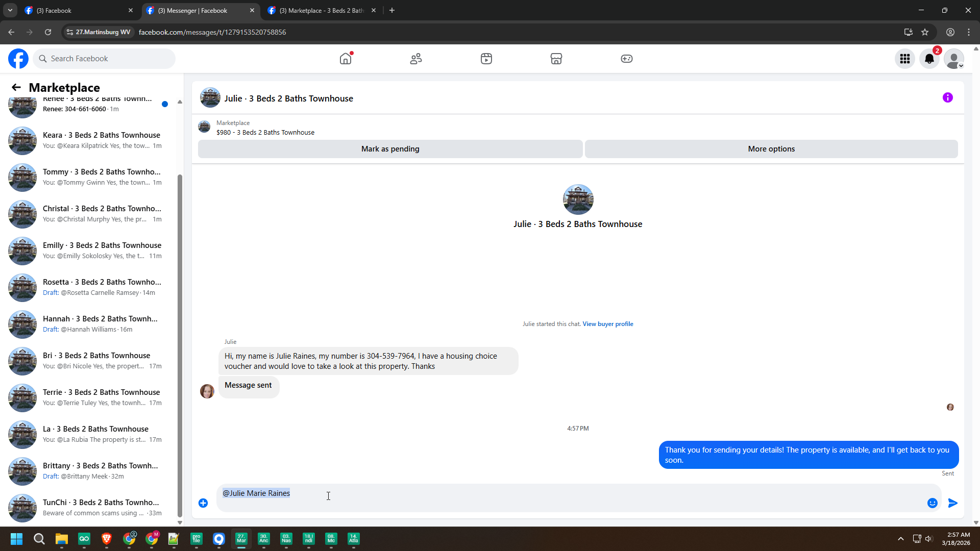Show hidden system tray icons
Screen dimensions: 980x551
(x=901, y=539)
